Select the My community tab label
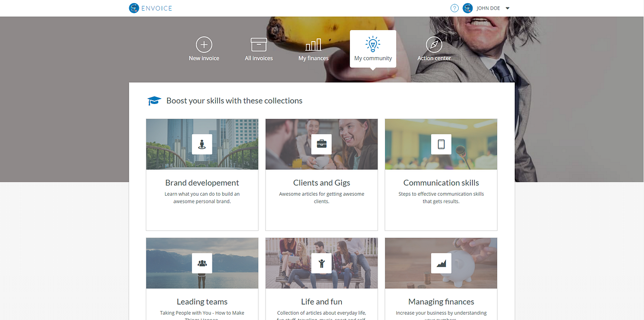The image size is (644, 320). 373,58
